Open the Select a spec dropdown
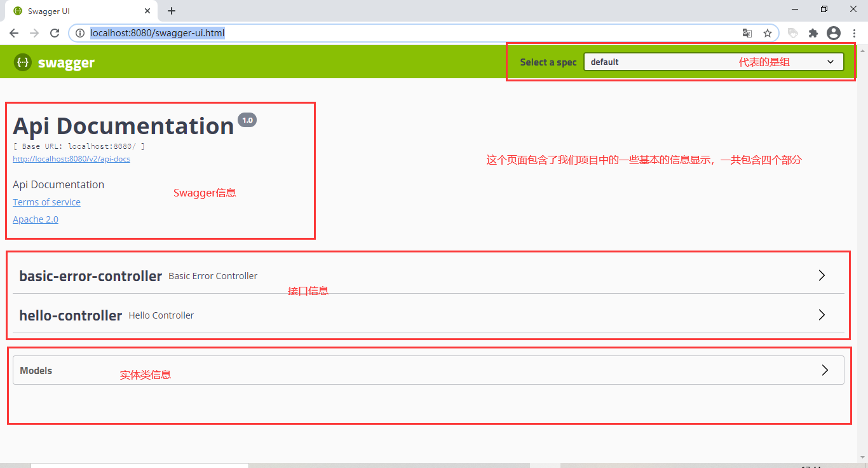The image size is (868, 468). 714,62
